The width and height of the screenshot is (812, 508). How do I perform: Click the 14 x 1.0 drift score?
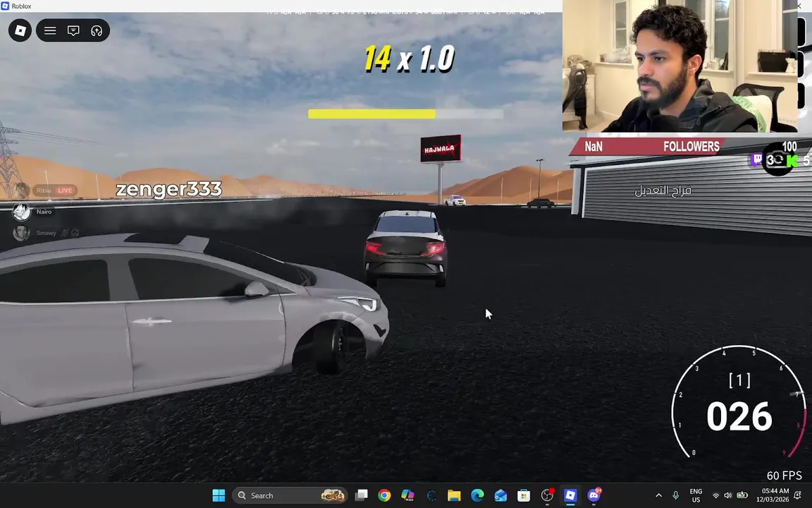click(x=410, y=58)
